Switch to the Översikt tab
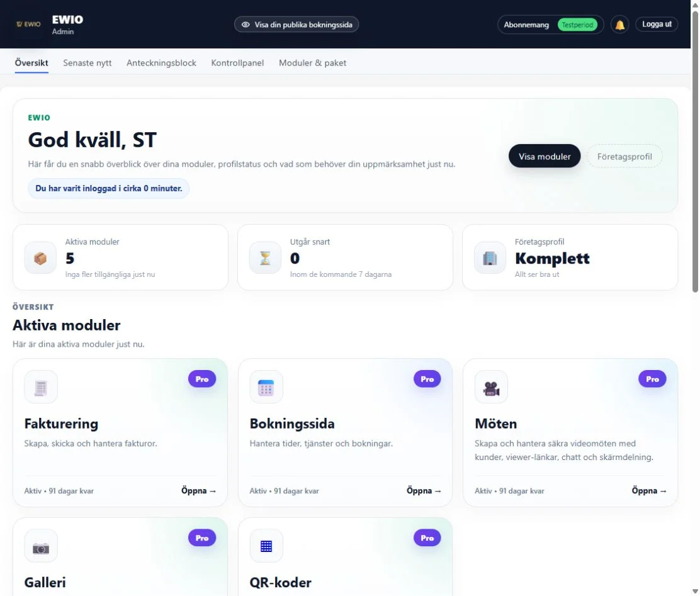 31,63
